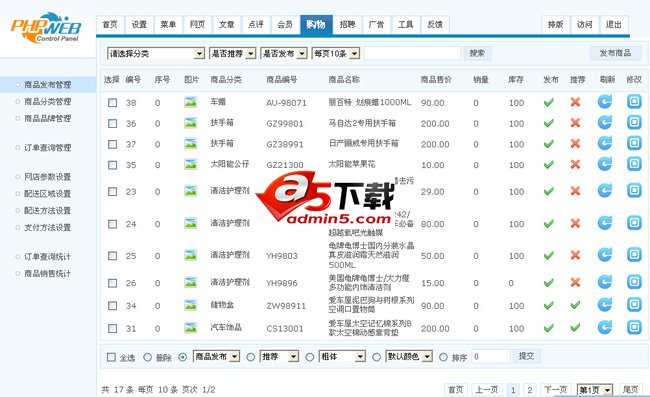The width and height of the screenshot is (650, 397).
Task: Jump to pagination page 2
Action: 529,390
